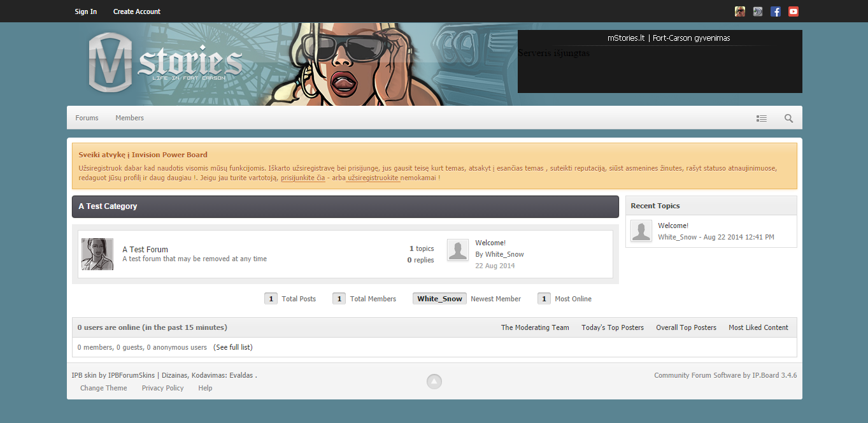Viewport: 868px width, 423px height.
Task: Click the A Test Category header
Action: 108,206
